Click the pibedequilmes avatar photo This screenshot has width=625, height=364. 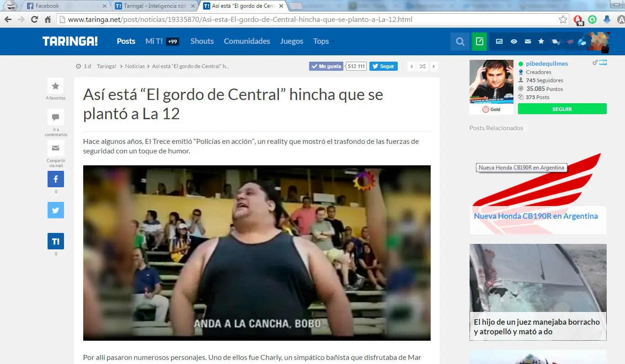pos(491,82)
